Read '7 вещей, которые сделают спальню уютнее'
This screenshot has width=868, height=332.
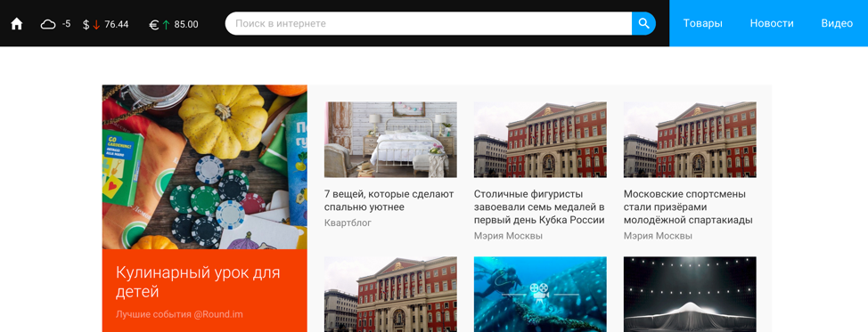coord(389,201)
